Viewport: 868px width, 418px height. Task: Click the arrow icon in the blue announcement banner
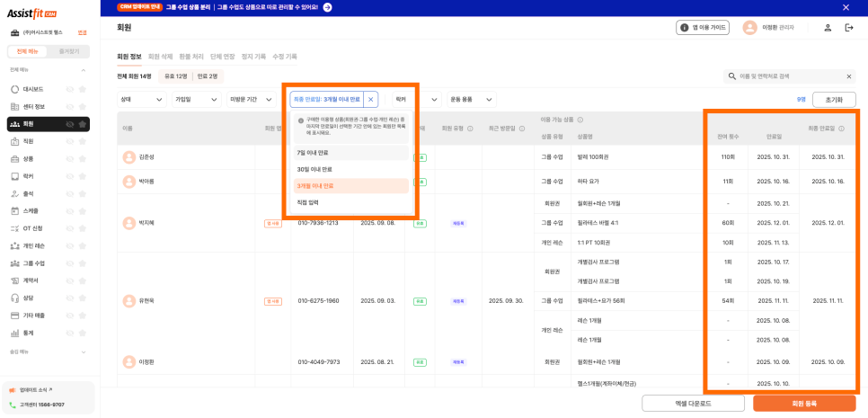(x=327, y=7)
